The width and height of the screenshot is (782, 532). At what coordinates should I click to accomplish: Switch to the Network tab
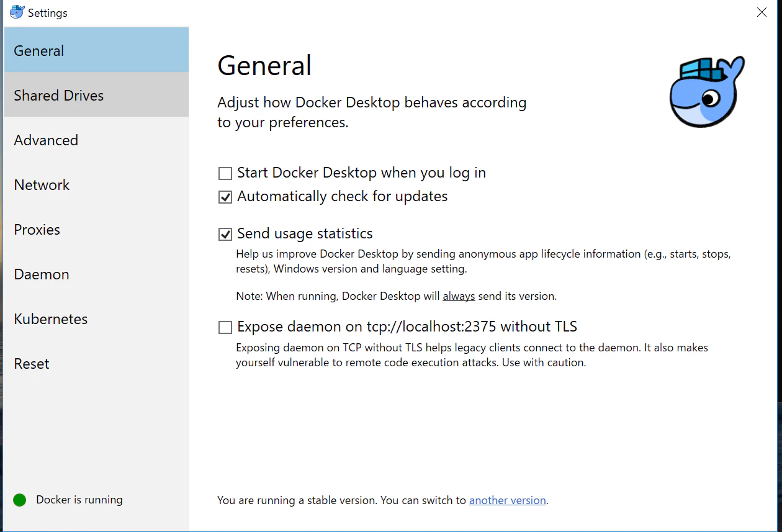pyautogui.click(x=96, y=184)
